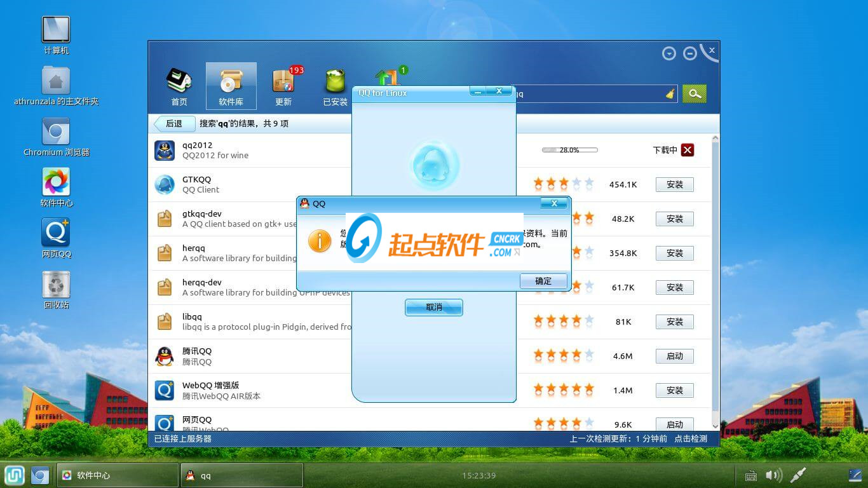This screenshot has width=868, height=488.
Task: Cancel the qq2012 download with red X
Action: click(x=688, y=150)
